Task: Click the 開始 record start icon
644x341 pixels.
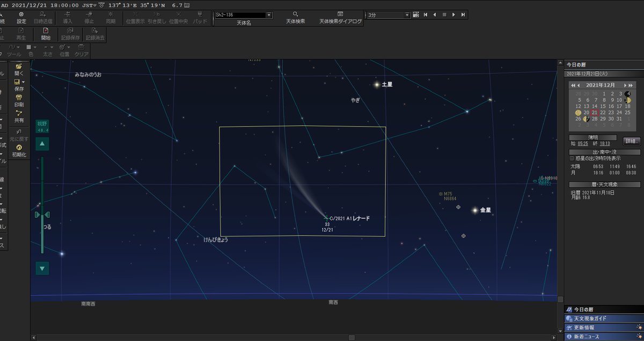Action: [46, 34]
